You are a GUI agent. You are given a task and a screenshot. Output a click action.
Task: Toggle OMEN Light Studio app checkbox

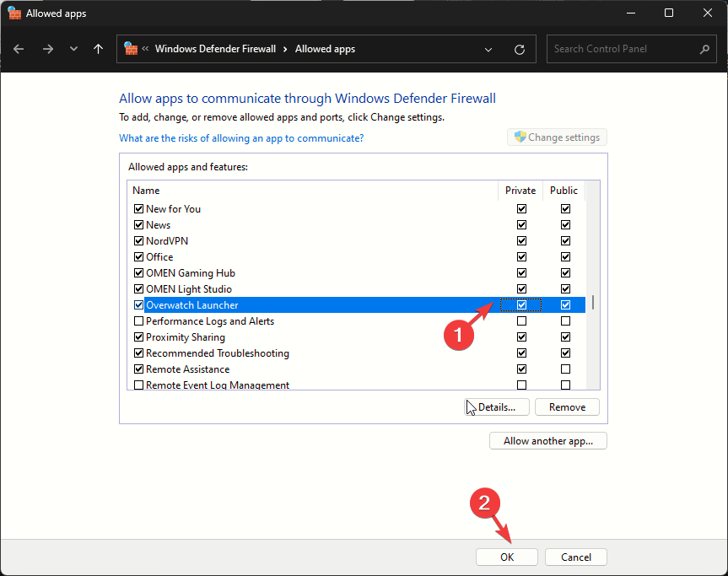[x=138, y=289]
